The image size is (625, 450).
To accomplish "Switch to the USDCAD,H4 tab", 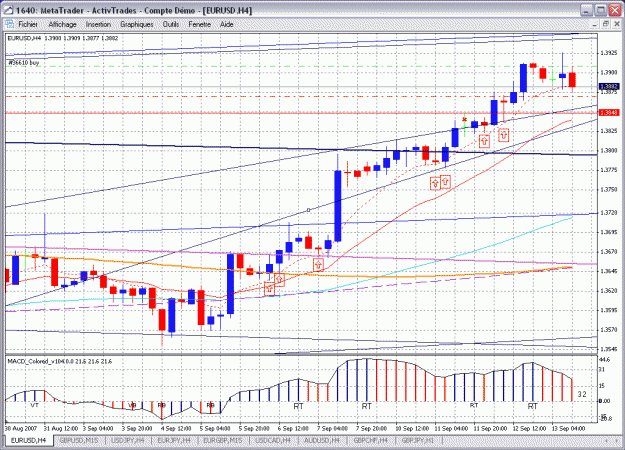I will (272, 440).
